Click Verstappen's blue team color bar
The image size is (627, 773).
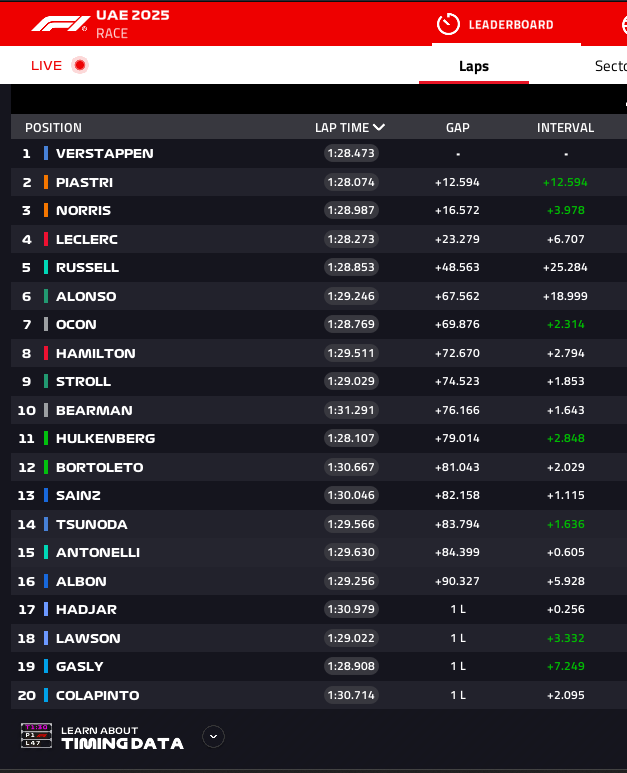click(46, 154)
